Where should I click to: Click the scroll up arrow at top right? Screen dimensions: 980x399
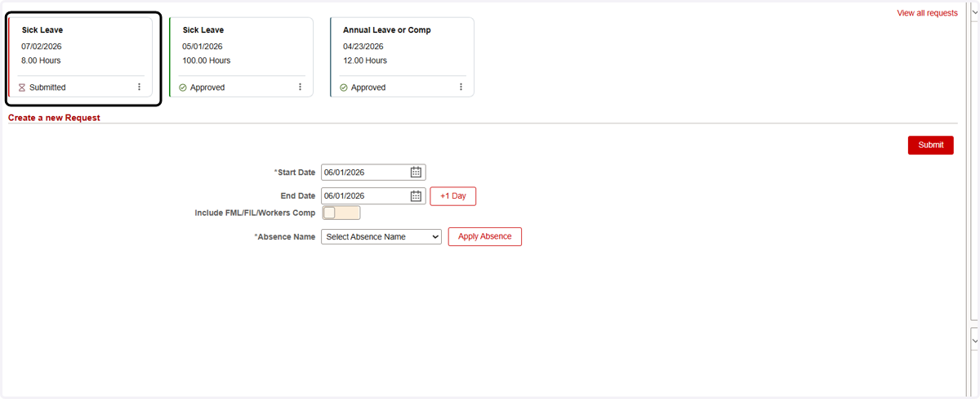pos(975,14)
